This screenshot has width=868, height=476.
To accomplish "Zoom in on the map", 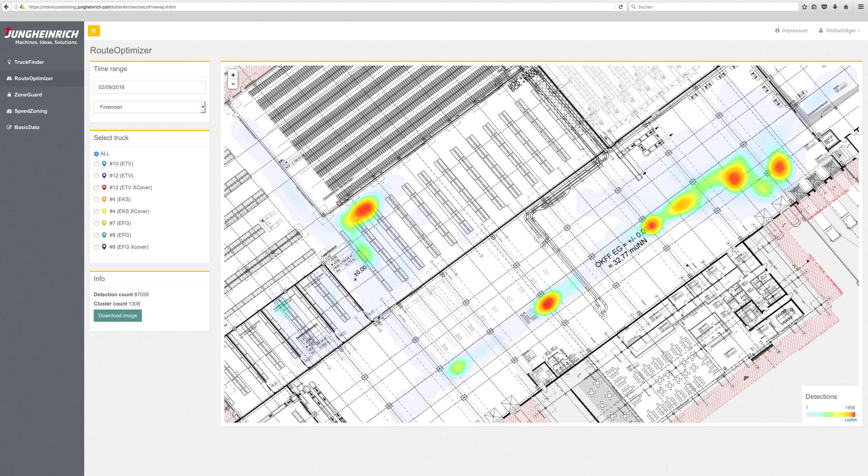I will click(x=233, y=75).
